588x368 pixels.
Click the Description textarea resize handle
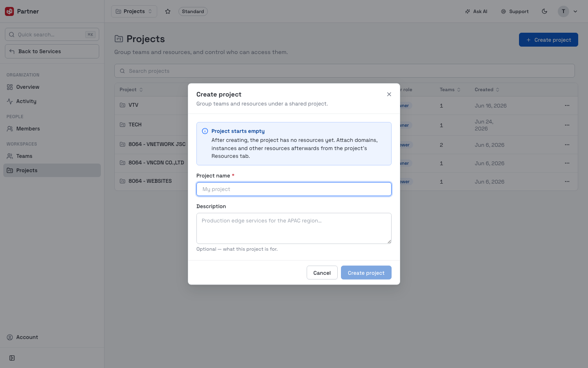389,242
